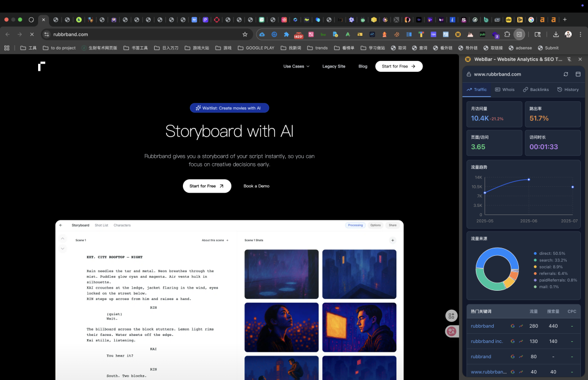This screenshot has width=588, height=380.
Task: Open the Chrome apps grid shortcut
Action: 7,48
